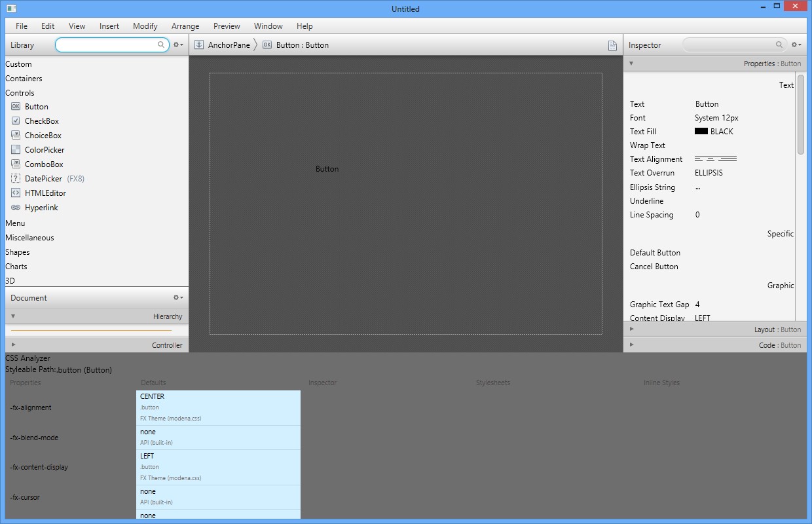The width and height of the screenshot is (812, 524).
Task: Select the ColorPicker library icon
Action: point(16,150)
